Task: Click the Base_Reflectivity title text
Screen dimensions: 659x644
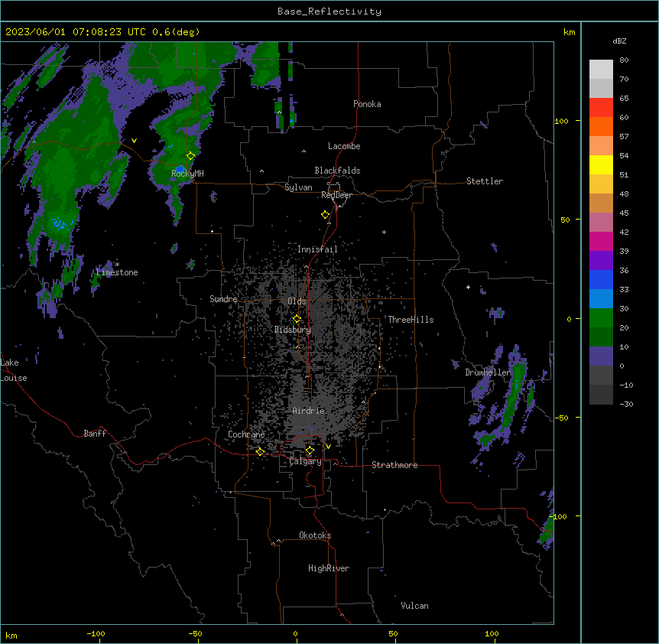Action: pyautogui.click(x=329, y=11)
